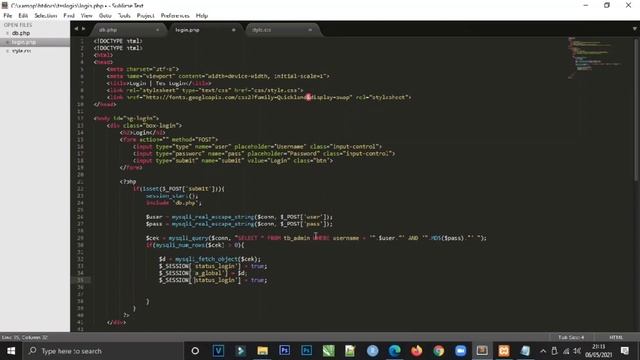Open the Preferences menu
The height and width of the screenshot is (360, 640).
(x=175, y=16)
